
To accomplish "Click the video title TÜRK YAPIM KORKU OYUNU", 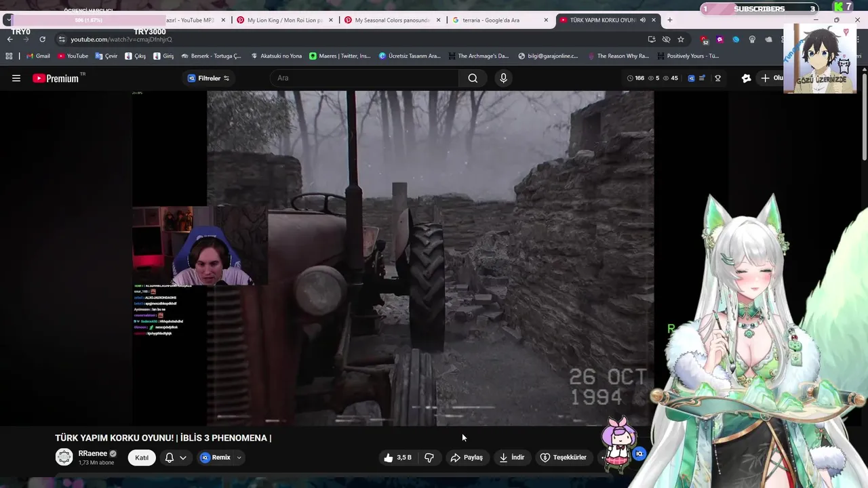I will 163,438.
